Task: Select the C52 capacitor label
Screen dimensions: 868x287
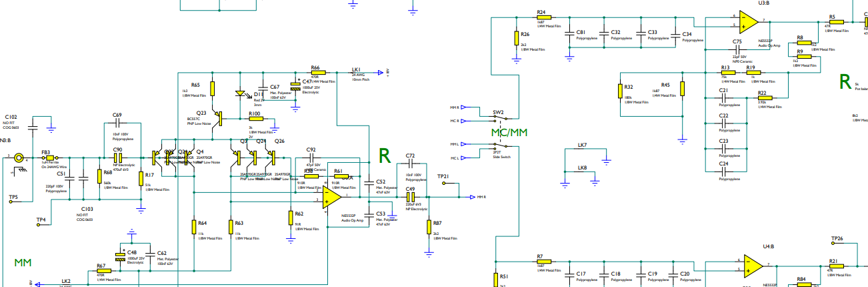Action: [x=381, y=181]
